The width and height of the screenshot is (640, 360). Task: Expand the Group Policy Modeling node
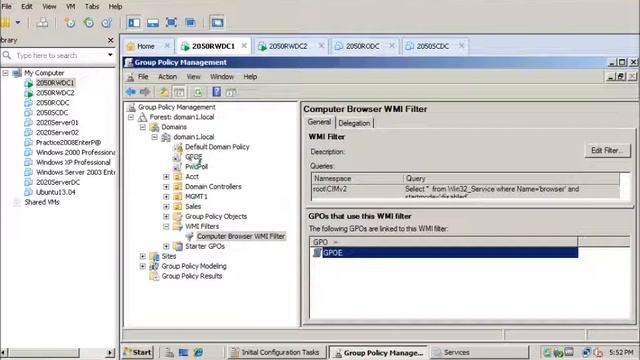pyautogui.click(x=142, y=266)
